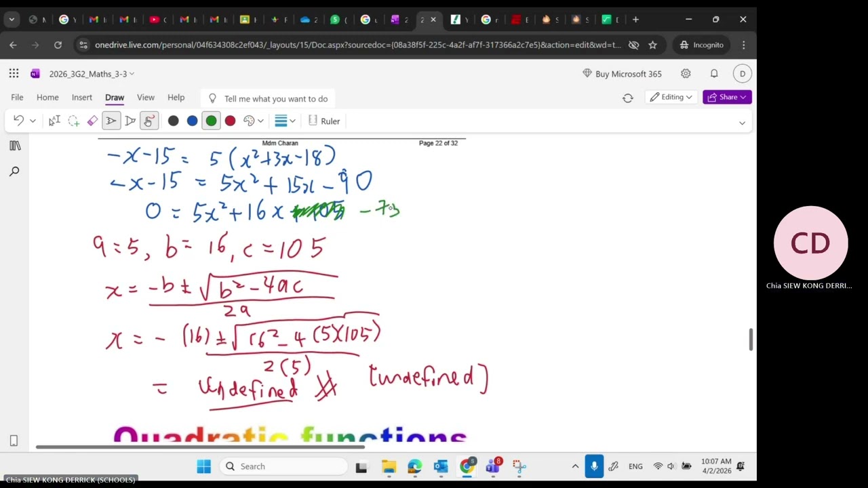Screen dimensions: 868x488
Task: Open the Windows Start menu
Action: (x=203, y=466)
